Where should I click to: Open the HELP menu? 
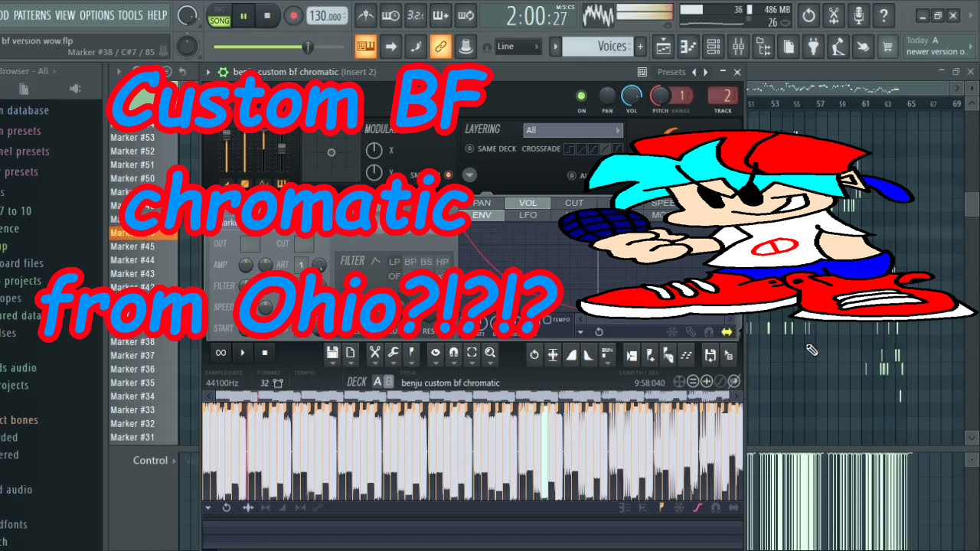pyautogui.click(x=157, y=15)
